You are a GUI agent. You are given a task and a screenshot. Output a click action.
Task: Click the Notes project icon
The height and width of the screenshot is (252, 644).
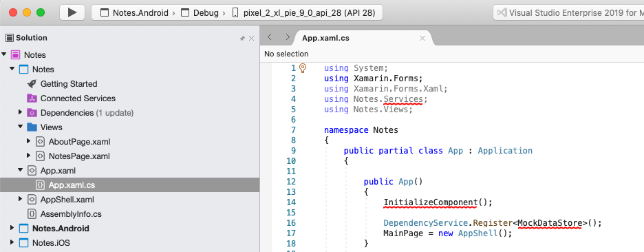click(24, 70)
